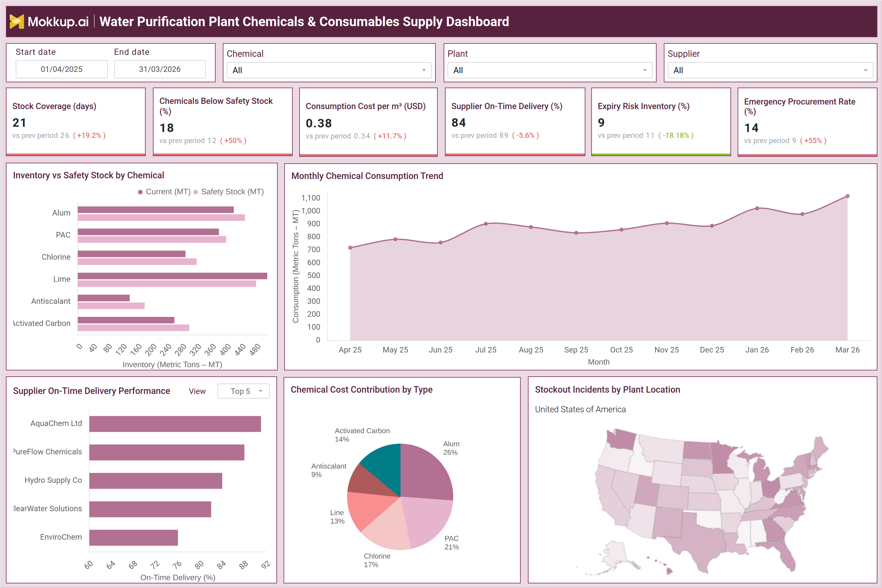Click the 'Month' axis title

[x=599, y=362]
